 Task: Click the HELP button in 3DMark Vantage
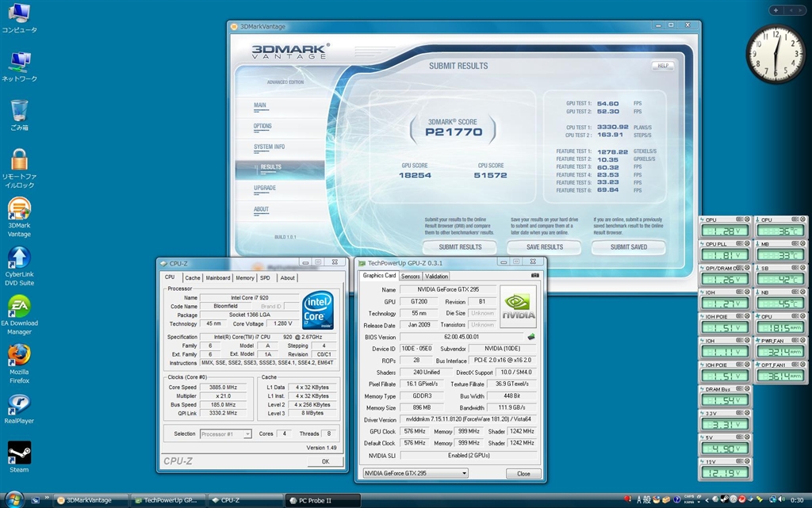point(662,66)
